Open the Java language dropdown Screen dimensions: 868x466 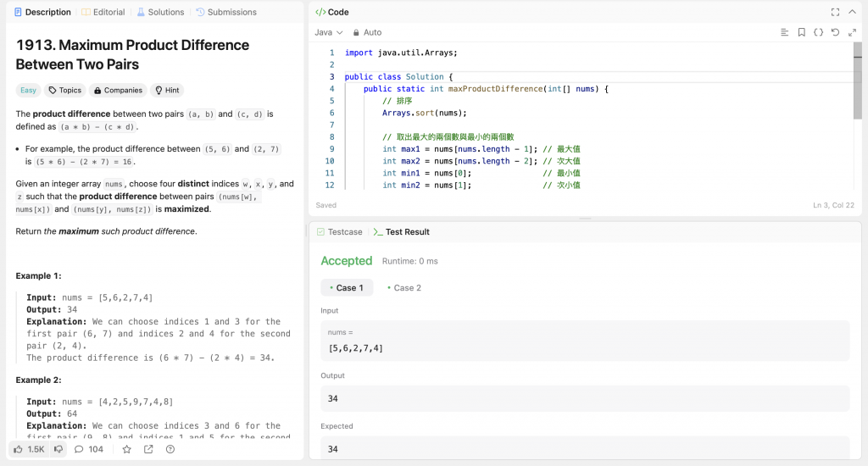328,32
